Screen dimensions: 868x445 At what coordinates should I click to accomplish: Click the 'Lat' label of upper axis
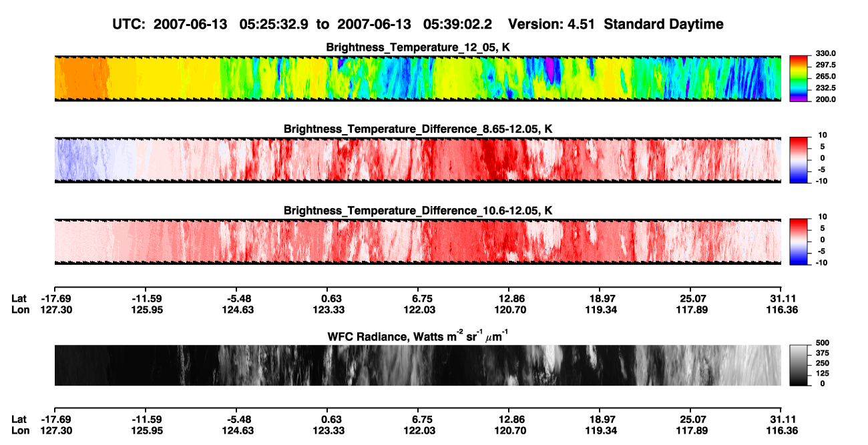(19, 298)
